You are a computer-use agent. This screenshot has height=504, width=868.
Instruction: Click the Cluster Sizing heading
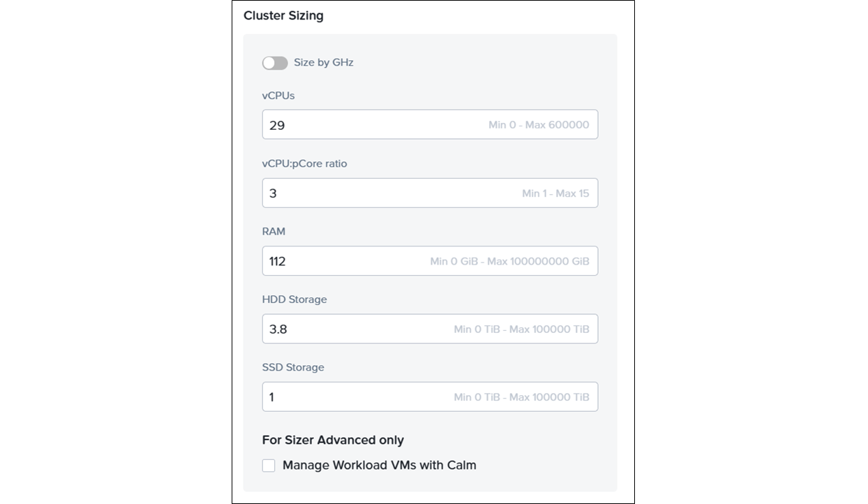(x=283, y=15)
